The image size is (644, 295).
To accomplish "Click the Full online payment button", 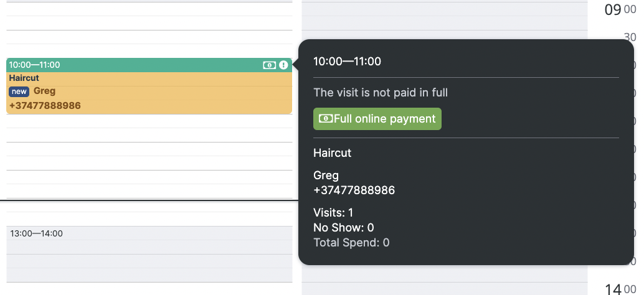I will pyautogui.click(x=377, y=119).
